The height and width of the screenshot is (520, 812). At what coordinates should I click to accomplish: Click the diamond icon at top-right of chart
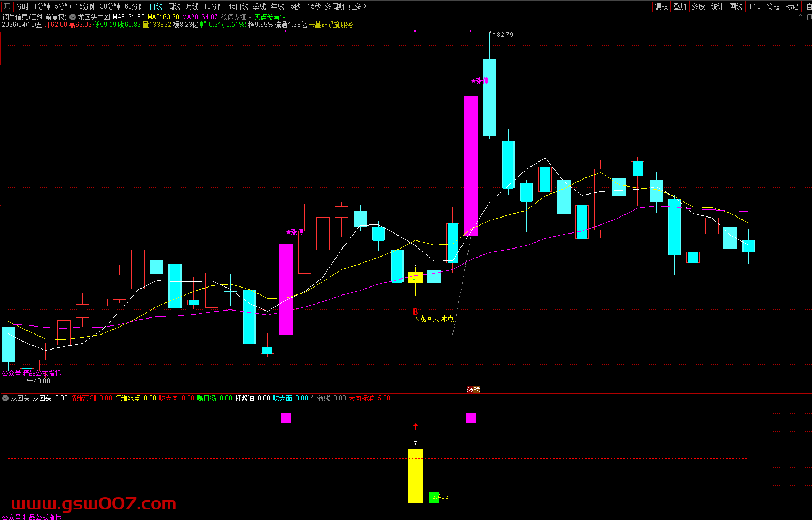800,18
